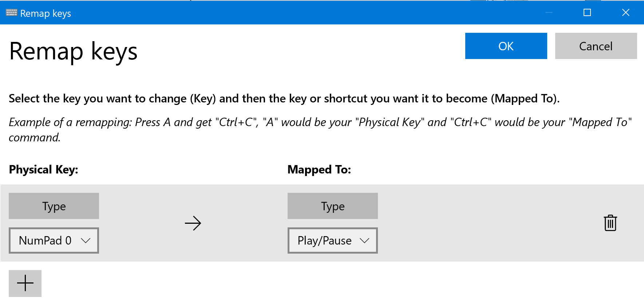Click the word "command." in the example

coord(35,137)
